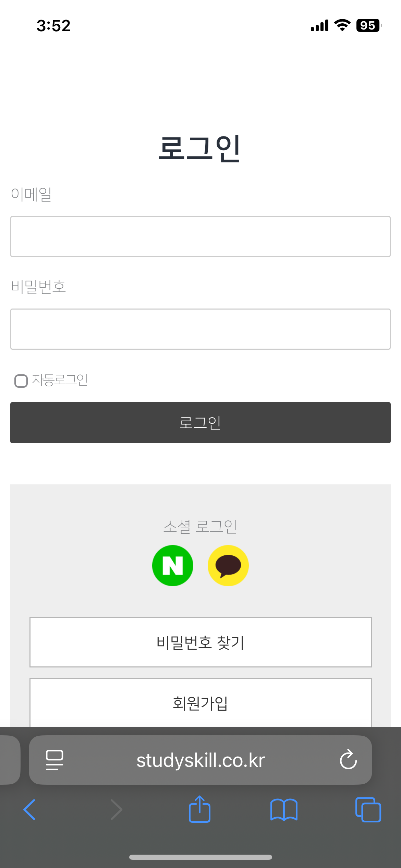Tap the 3:52 clock in status bar
Screen dimensions: 401x868
click(x=53, y=26)
